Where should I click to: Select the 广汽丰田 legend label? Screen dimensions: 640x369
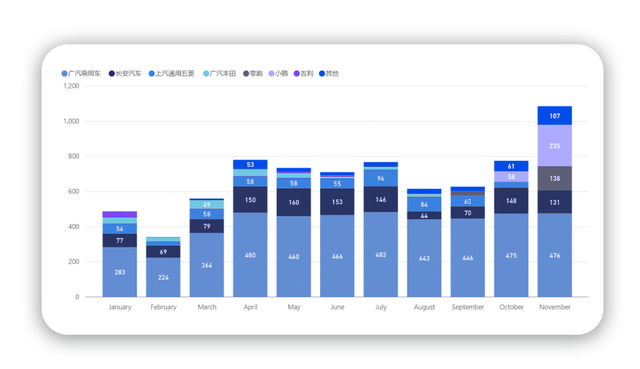click(x=223, y=73)
